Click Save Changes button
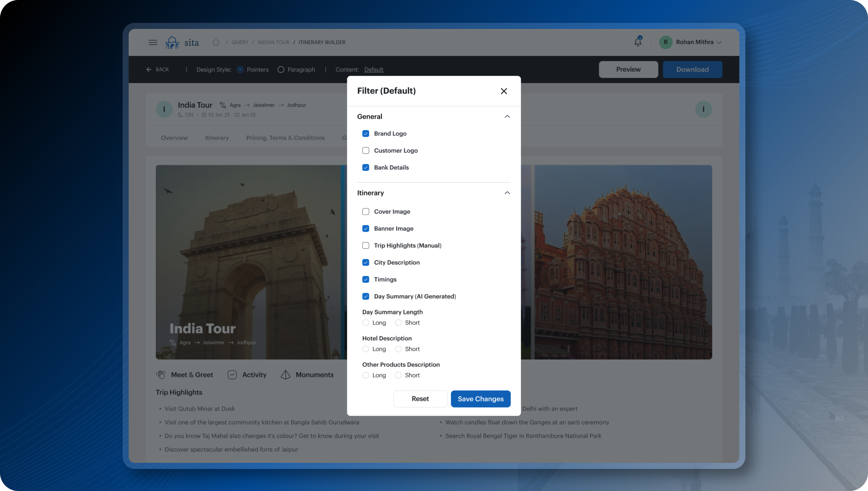Image resolution: width=868 pixels, height=491 pixels. [481, 399]
